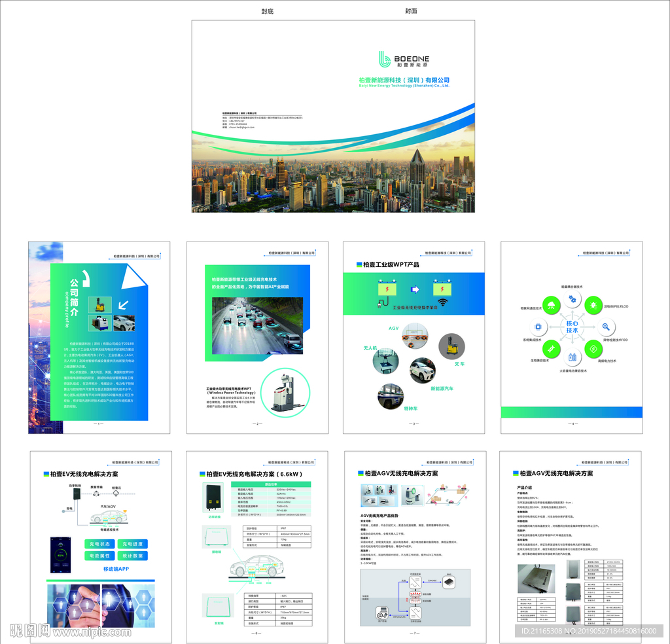Select the 工业级大功率无线充电技术WPT text
Image resolution: width=670 pixels, height=644 pixels.
[231, 391]
